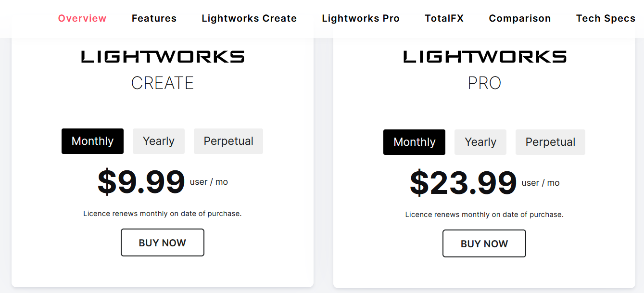Open the Tech Specs nav item
Screen dimensions: 644x293
pos(606,18)
